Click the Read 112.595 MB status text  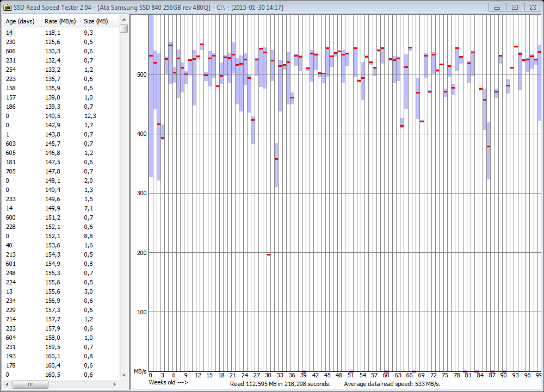tap(280, 384)
